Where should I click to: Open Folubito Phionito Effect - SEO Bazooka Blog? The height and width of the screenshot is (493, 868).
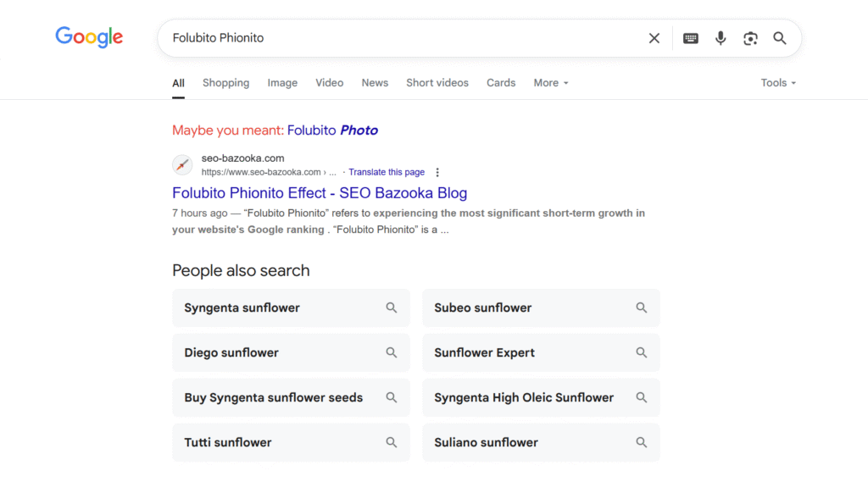click(x=320, y=192)
